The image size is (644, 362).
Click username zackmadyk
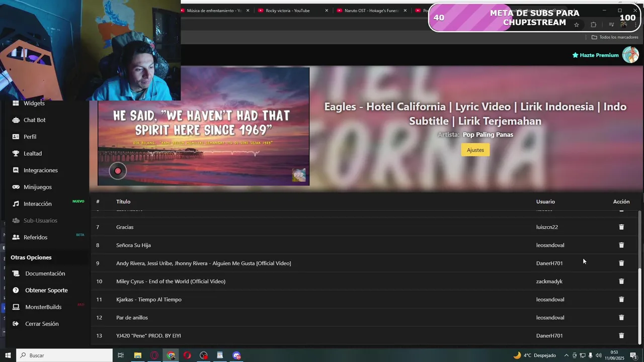click(549, 282)
